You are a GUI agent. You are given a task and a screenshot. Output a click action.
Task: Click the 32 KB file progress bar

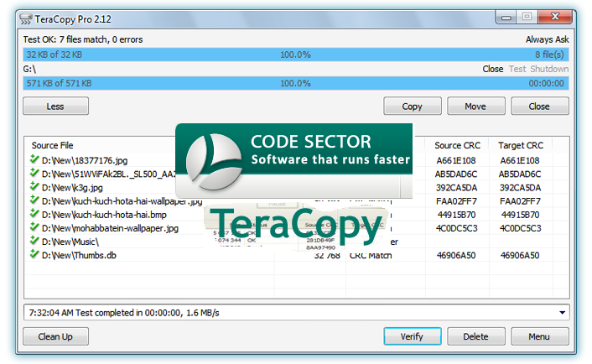pyautogui.click(x=296, y=55)
